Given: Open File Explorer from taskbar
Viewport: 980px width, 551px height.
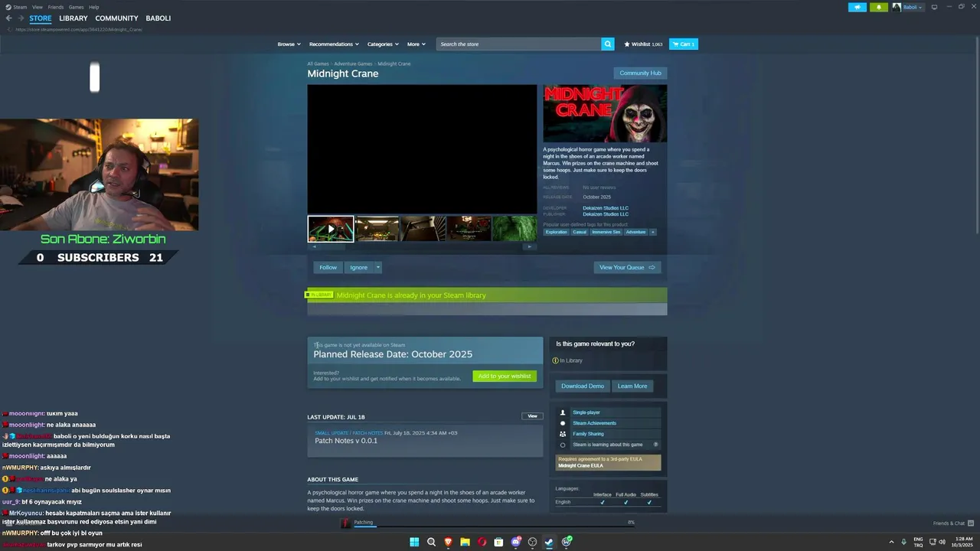Looking at the screenshot, I should pos(465,542).
